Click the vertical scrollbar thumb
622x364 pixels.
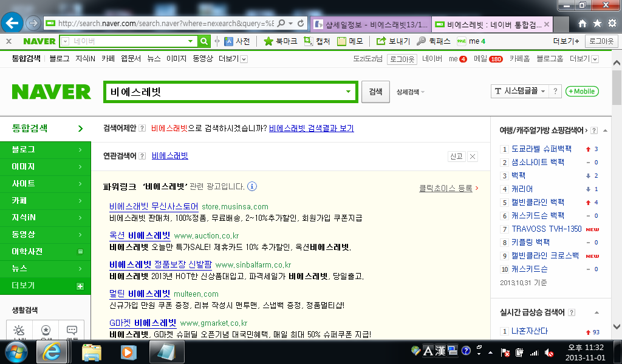pyautogui.click(x=617, y=88)
